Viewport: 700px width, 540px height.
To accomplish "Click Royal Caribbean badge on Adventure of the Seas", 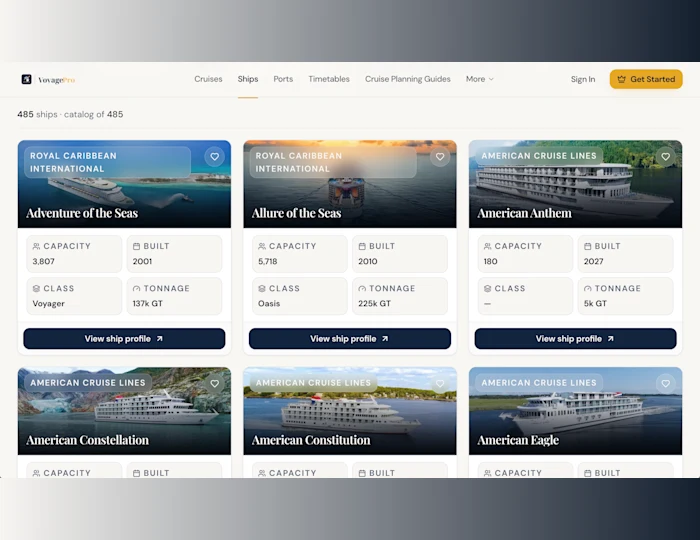I will pyautogui.click(x=108, y=162).
